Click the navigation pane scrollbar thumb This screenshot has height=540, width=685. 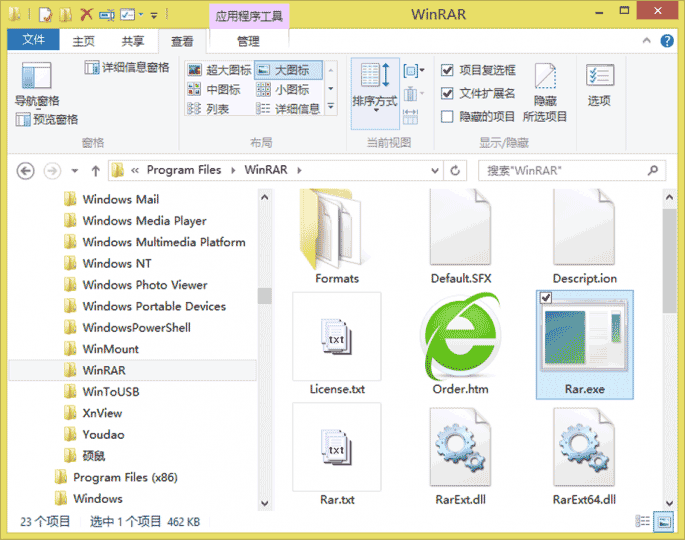point(264,296)
